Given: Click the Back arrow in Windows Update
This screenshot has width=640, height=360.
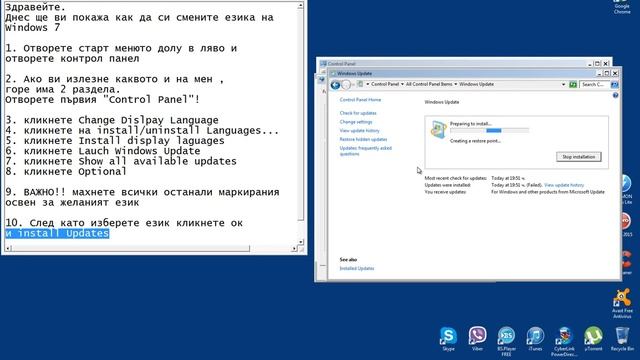Looking at the screenshot, I should click(335, 85).
